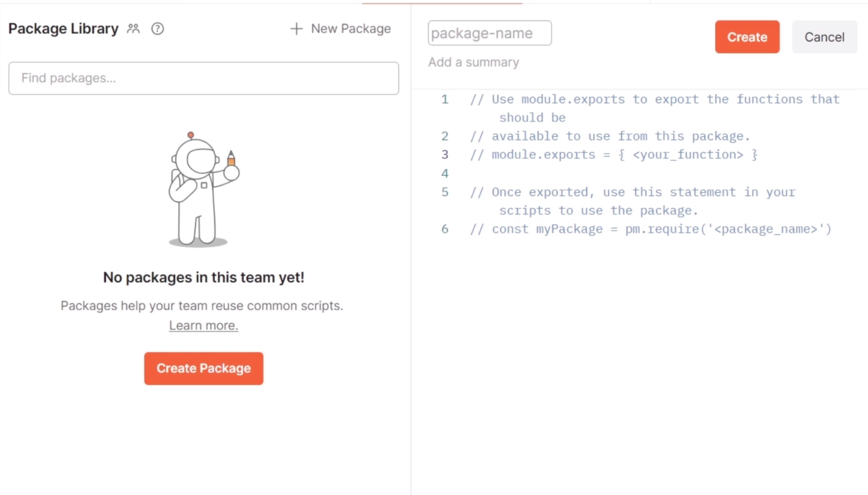
Task: Click the Add a summary field
Action: (x=474, y=63)
